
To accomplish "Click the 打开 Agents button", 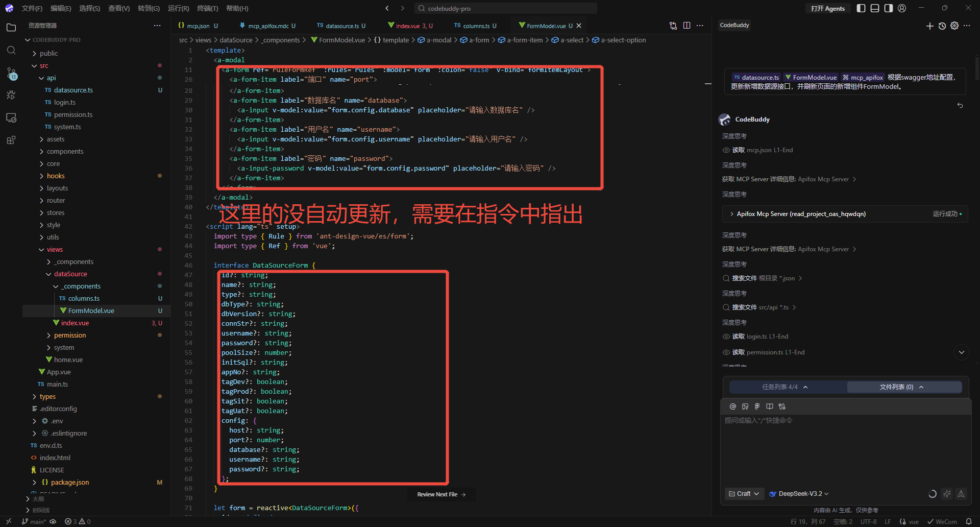I will pyautogui.click(x=827, y=8).
